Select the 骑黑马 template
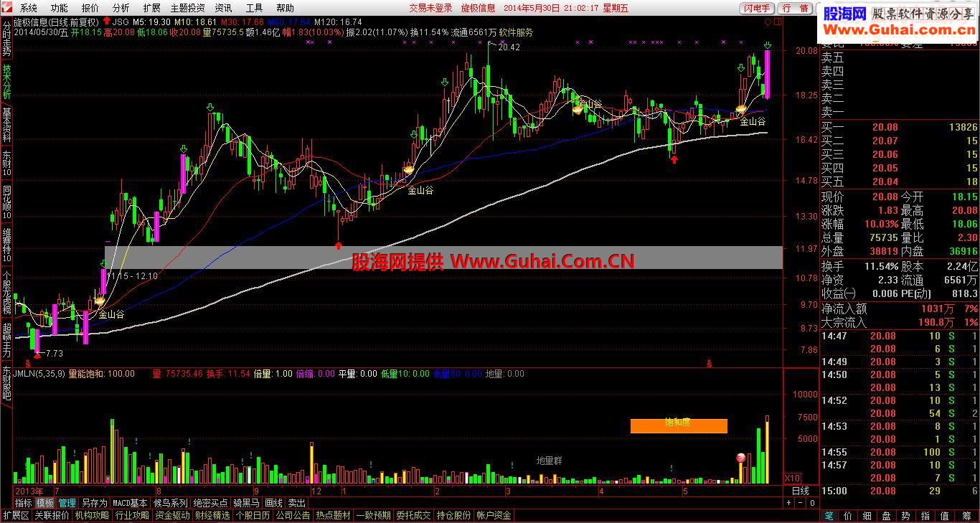Screen dimensions: 980x523 click(x=246, y=504)
